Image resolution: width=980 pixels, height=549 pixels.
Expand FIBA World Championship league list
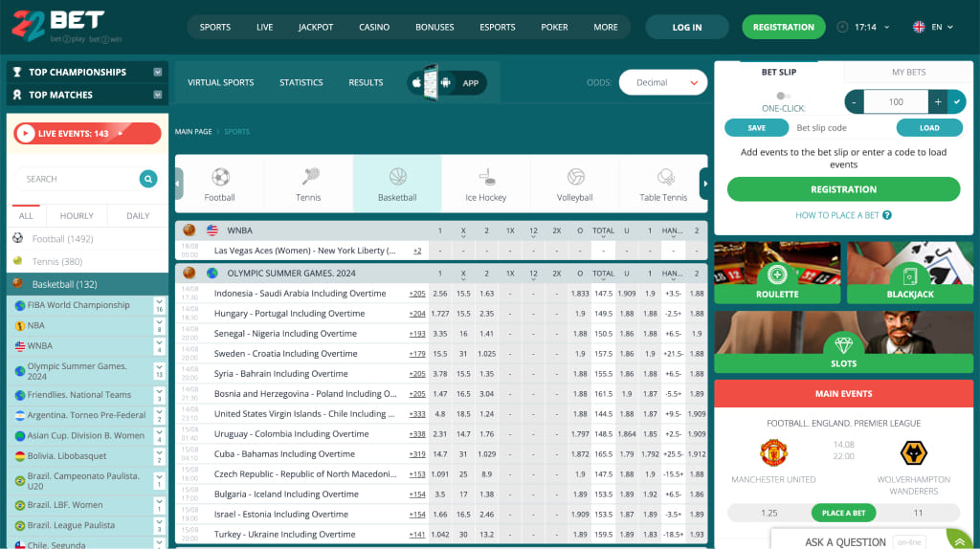(x=160, y=305)
